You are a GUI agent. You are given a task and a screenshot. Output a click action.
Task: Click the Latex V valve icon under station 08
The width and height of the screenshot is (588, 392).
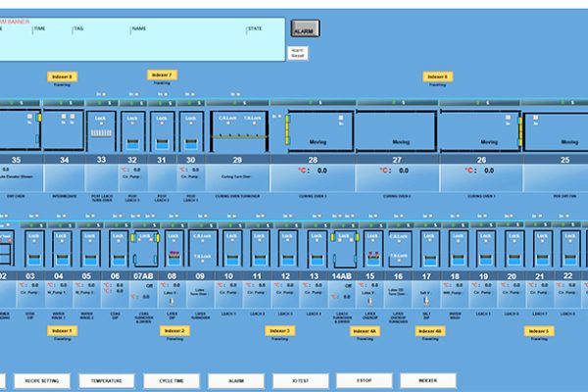coord(171,301)
